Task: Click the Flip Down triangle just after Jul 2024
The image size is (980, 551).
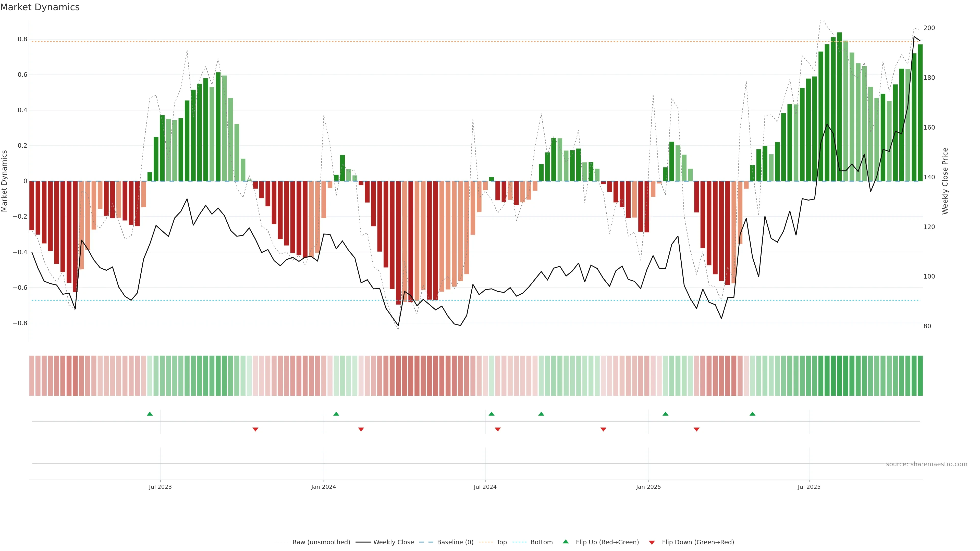Action: 497,429
